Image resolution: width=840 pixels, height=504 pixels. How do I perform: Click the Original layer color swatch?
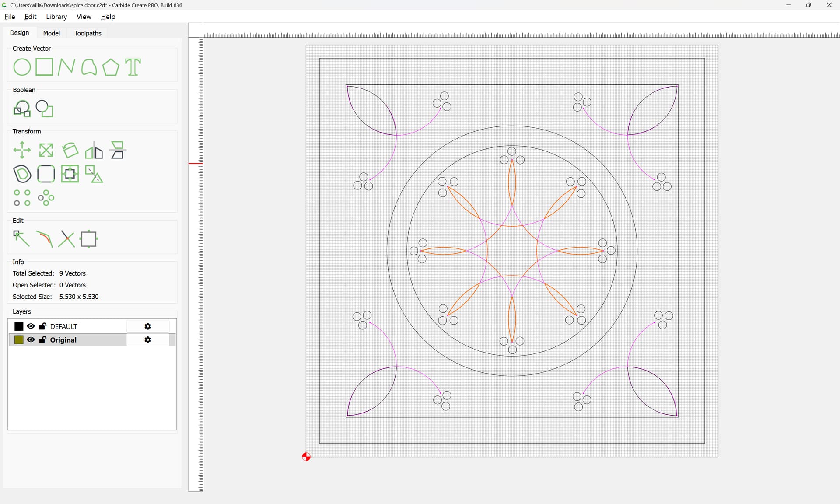click(x=19, y=340)
